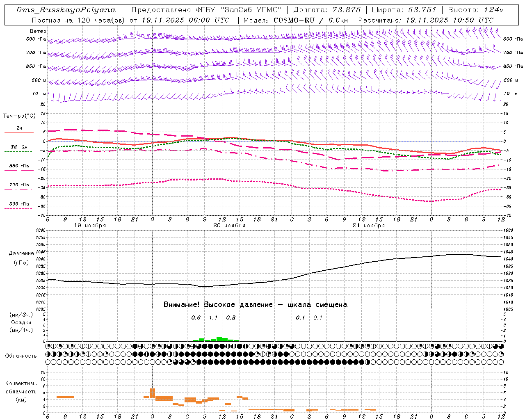The image size is (525, 420).
Task: Click the (км) unit under convective cloudiness
Action: point(21,399)
